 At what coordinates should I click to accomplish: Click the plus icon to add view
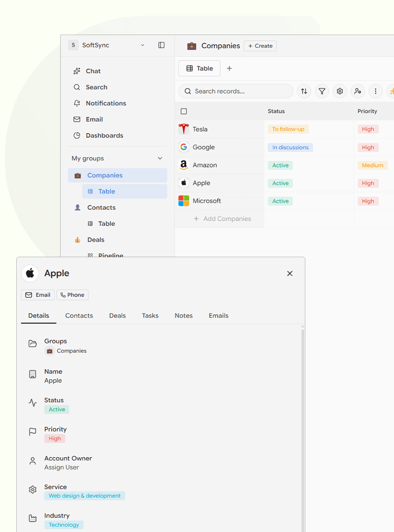pyautogui.click(x=229, y=68)
